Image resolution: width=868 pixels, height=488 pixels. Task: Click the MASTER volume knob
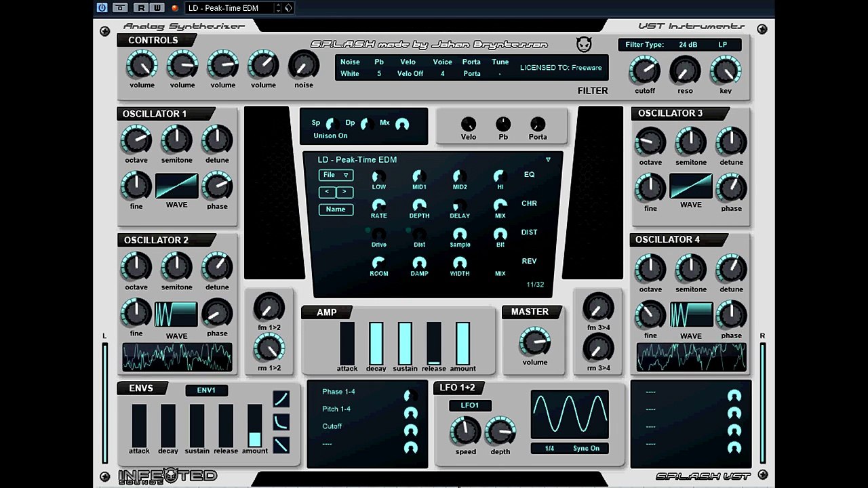[534, 342]
